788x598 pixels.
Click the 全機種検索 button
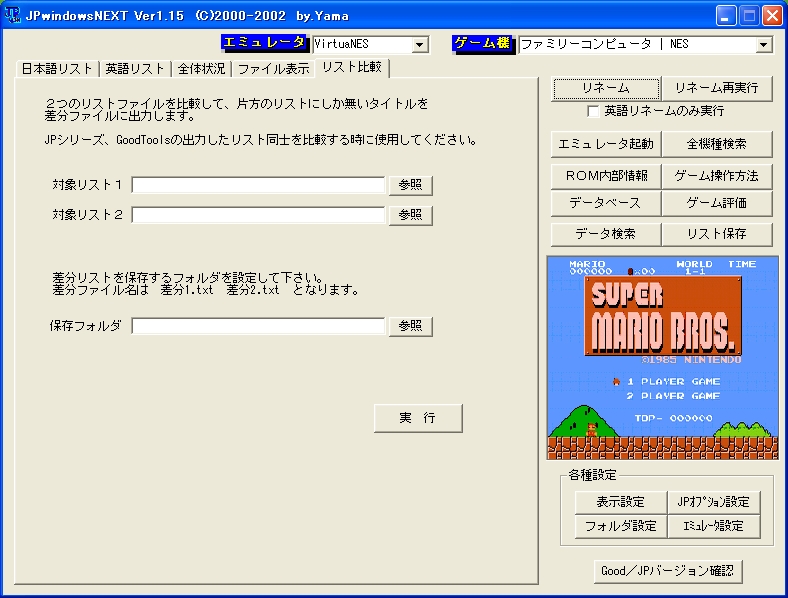(717, 144)
